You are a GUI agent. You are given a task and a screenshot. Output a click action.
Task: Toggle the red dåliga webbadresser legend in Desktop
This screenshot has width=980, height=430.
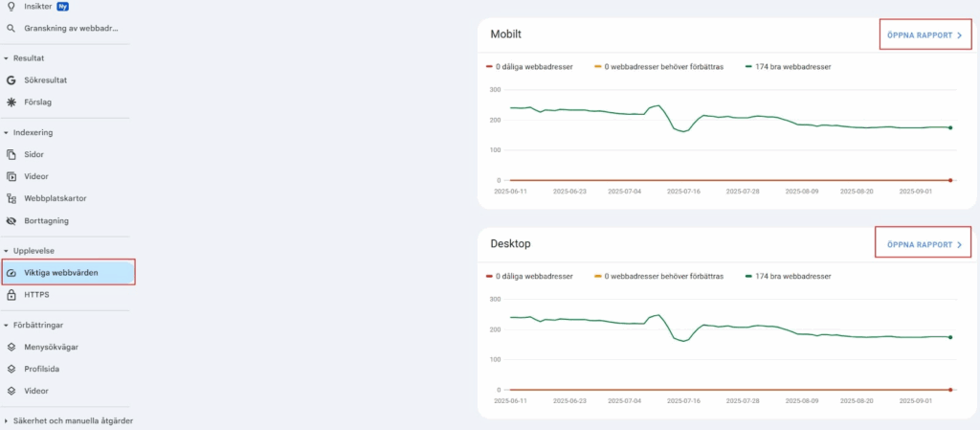530,276
